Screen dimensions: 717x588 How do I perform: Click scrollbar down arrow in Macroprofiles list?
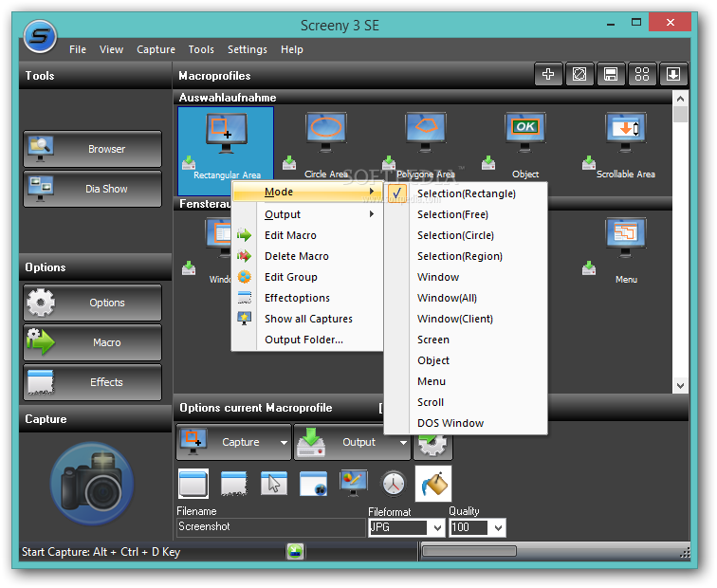pyautogui.click(x=680, y=385)
